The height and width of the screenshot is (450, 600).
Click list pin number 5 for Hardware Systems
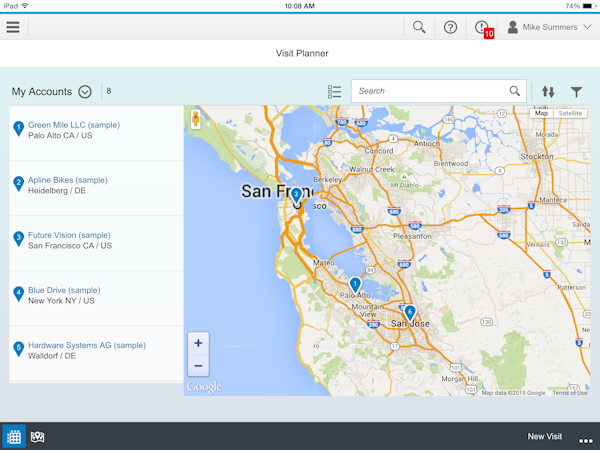(x=18, y=349)
